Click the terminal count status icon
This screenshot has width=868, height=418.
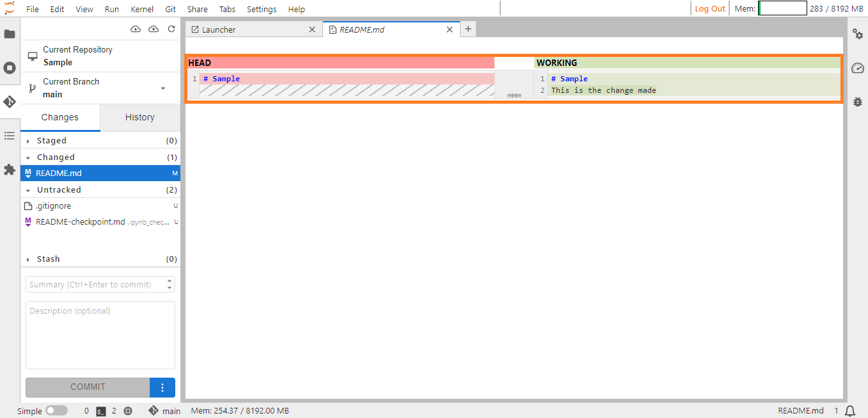101,411
